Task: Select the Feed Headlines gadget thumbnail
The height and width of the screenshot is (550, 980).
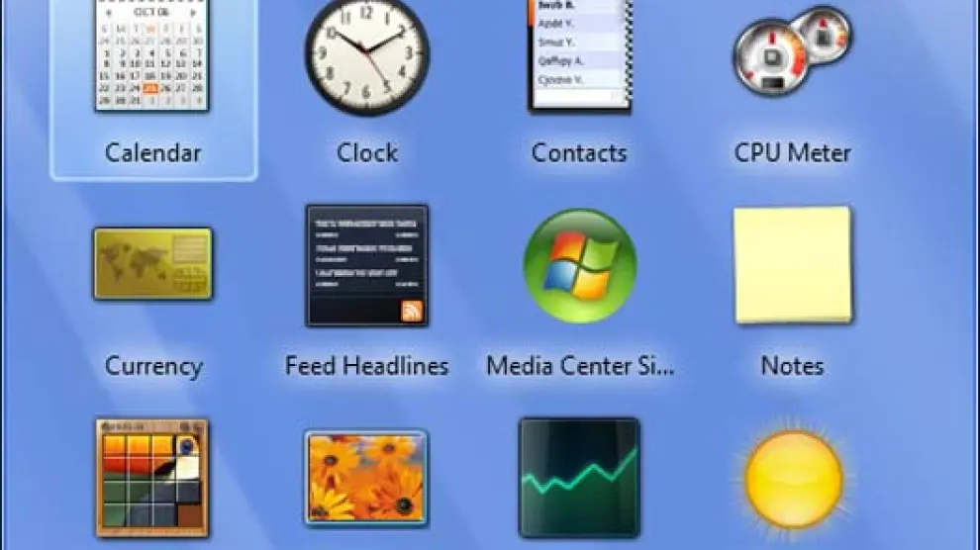Action: point(367,265)
